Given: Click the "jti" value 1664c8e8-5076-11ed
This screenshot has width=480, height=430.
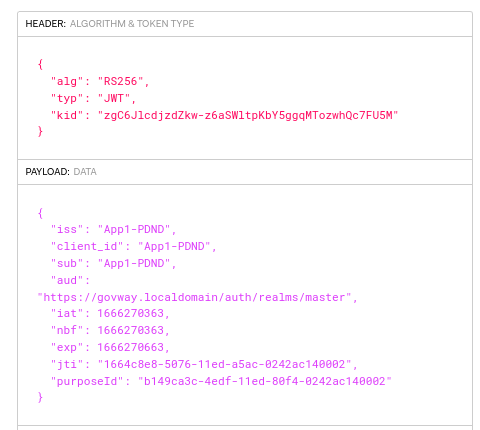Looking at the screenshot, I should [x=224, y=364].
